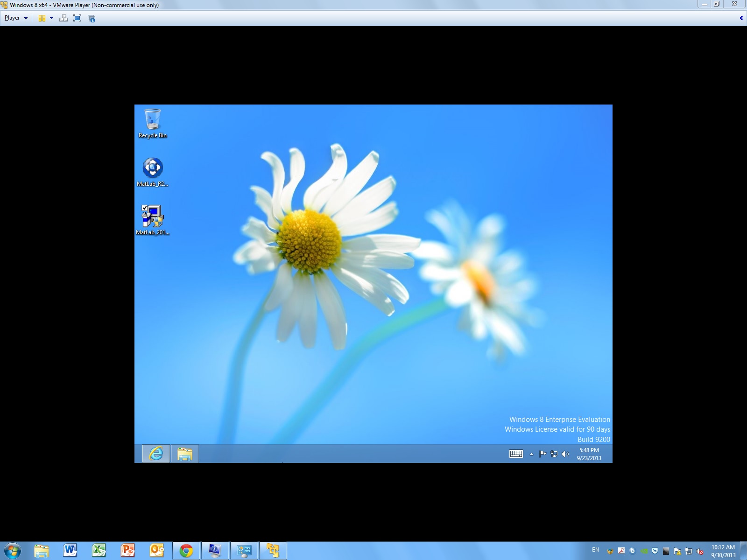
Task: Open the host Action Center flag with warning
Action: pos(677,551)
